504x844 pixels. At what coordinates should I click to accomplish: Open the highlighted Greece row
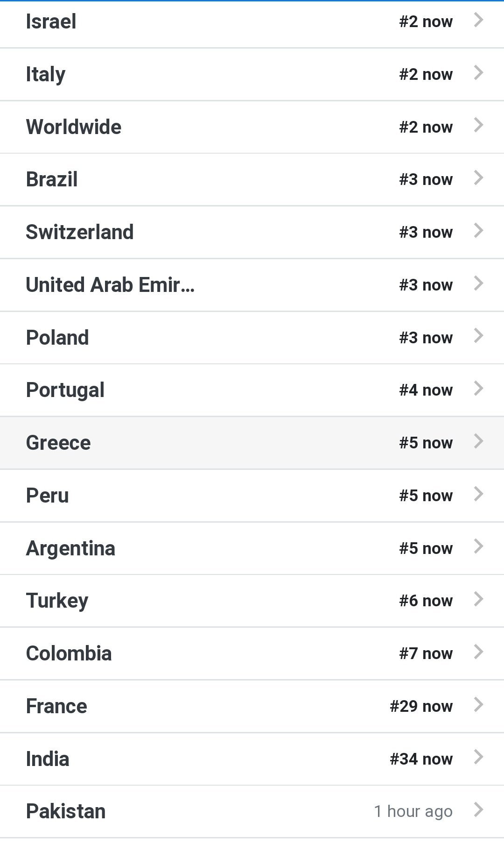[x=252, y=443]
